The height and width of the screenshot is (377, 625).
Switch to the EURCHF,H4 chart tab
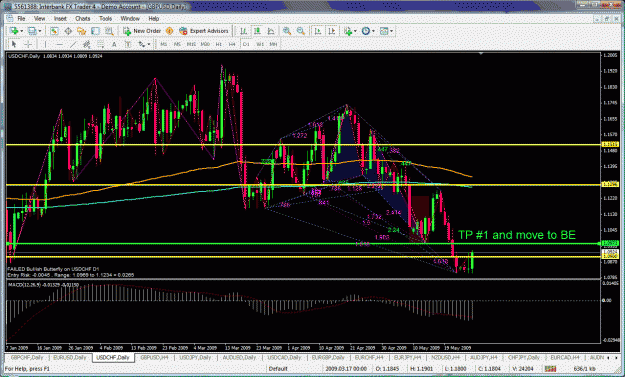pyautogui.click(x=369, y=357)
